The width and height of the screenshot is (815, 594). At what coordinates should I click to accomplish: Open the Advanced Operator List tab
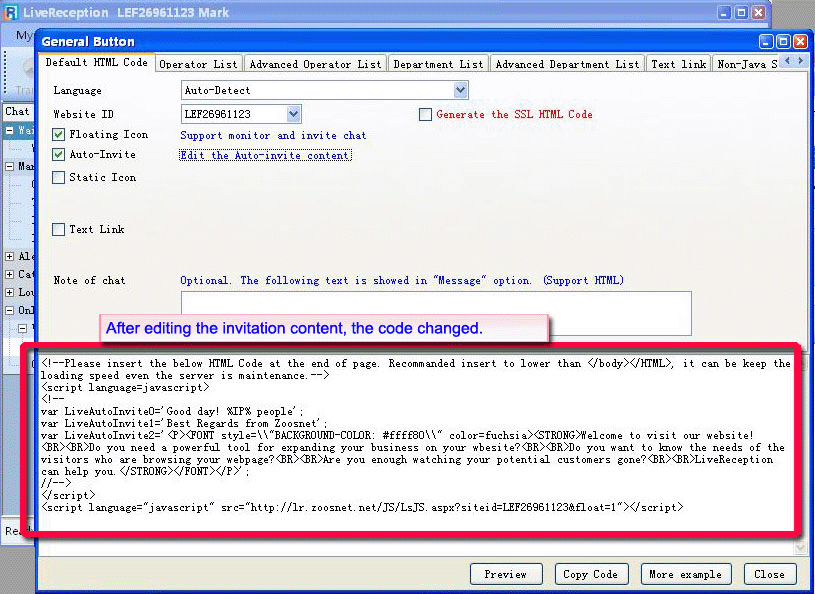coord(316,64)
